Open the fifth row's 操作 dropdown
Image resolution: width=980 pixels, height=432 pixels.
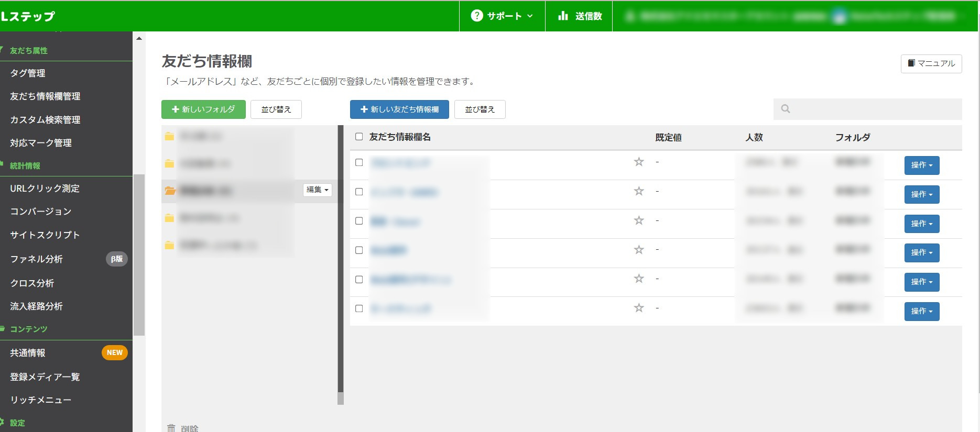pos(922,282)
